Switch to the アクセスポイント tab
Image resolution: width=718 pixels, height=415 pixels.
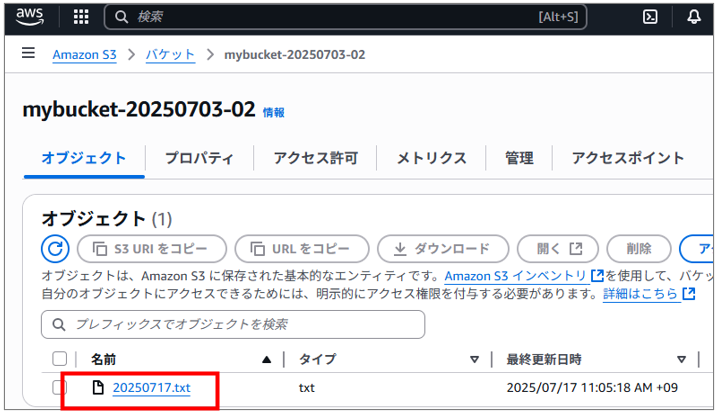(628, 158)
